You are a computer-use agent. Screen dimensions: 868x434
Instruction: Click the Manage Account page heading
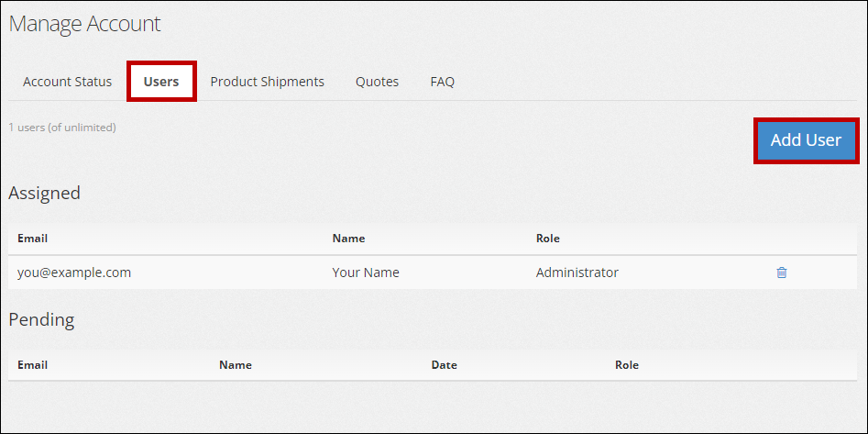click(x=84, y=24)
